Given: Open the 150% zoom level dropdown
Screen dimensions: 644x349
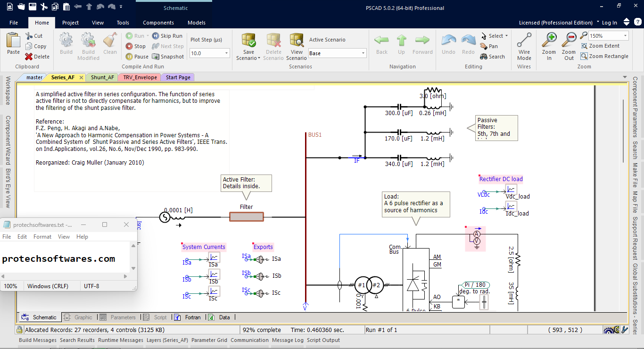Looking at the screenshot, I should pos(626,36).
